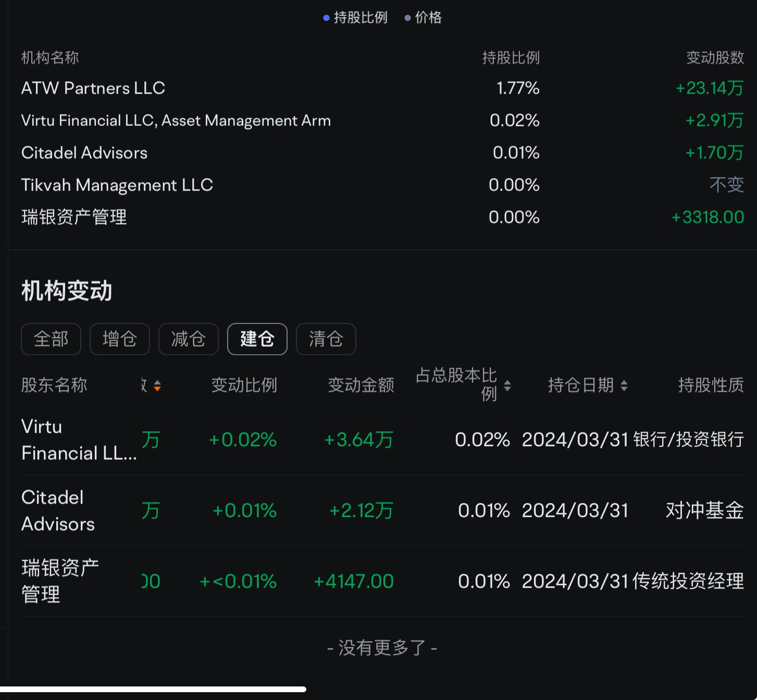Click the 对冲基金 holding type cell
This screenshot has height=700, width=757.
705,510
